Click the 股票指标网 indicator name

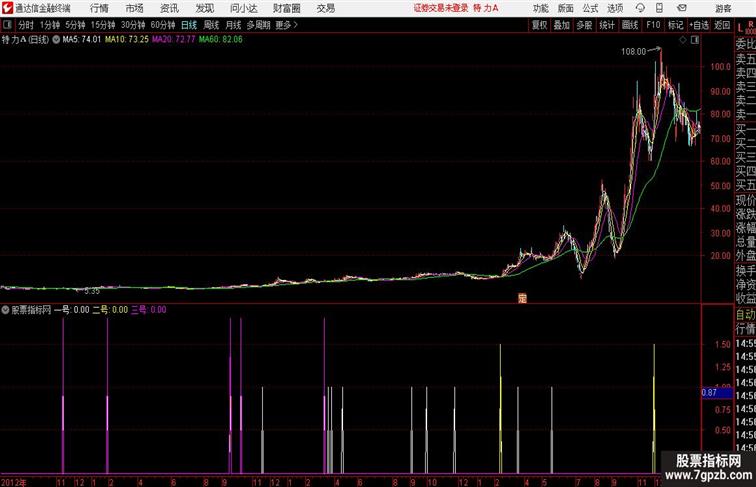pyautogui.click(x=31, y=310)
